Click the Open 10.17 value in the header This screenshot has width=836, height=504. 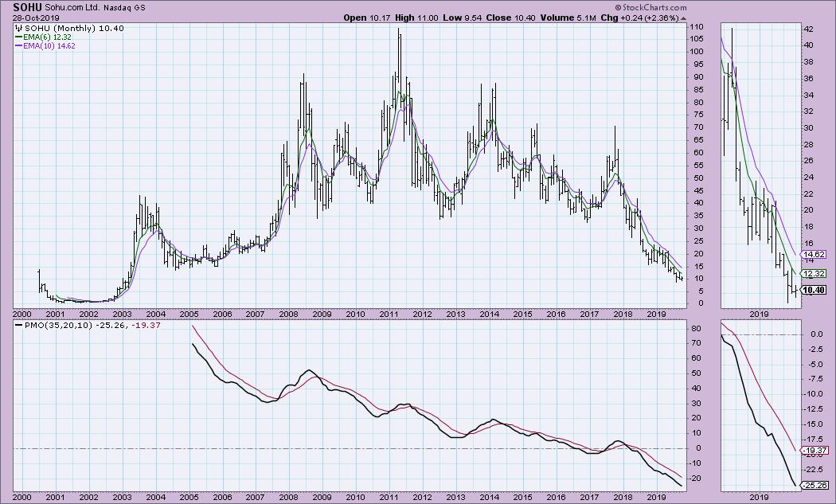[x=367, y=18]
